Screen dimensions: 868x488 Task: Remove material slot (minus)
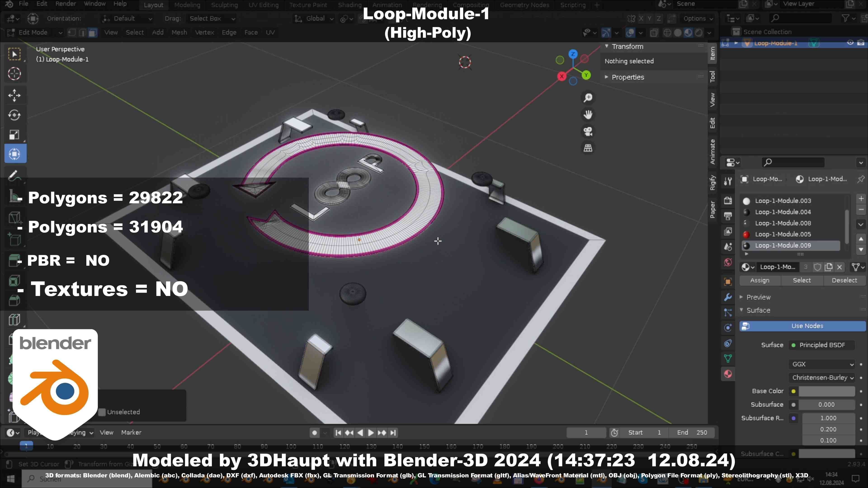coord(861,209)
